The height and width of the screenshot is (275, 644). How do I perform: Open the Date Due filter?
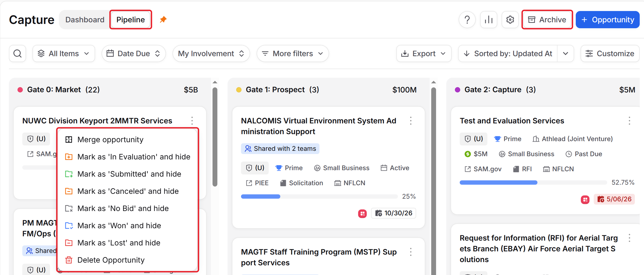coord(134,53)
